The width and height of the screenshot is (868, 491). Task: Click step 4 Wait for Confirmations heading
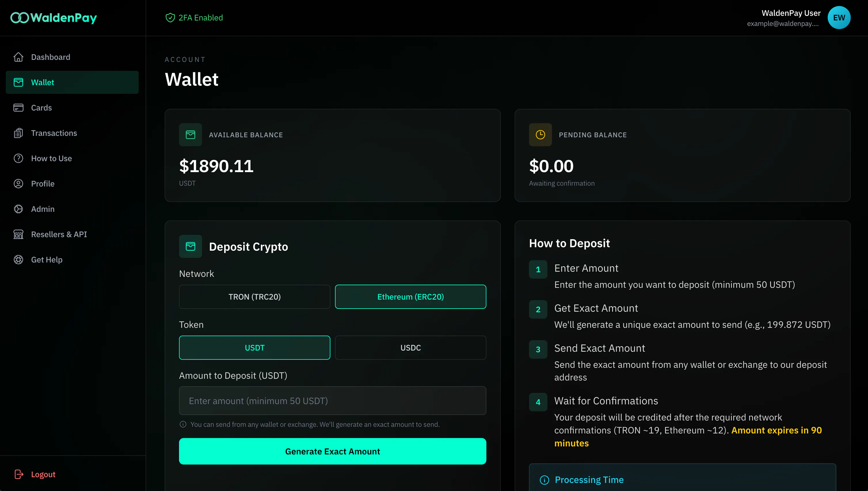[x=606, y=401]
